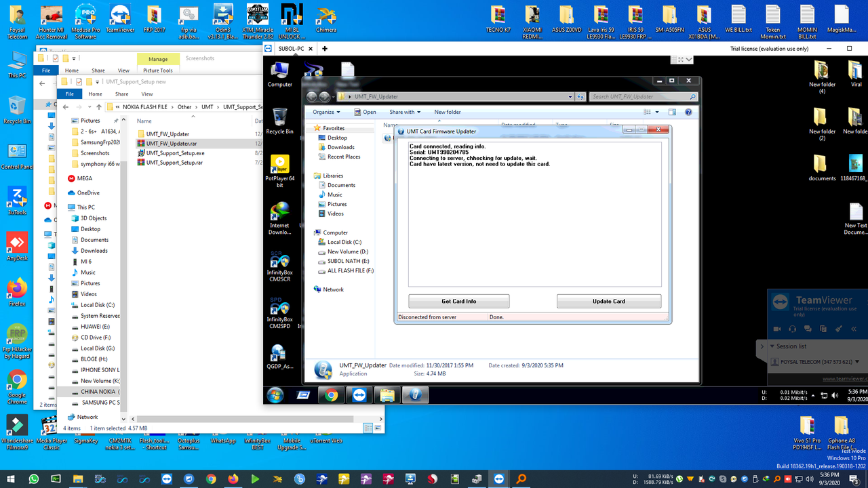The image size is (868, 488).
Task: Select Recent Places under Favorites
Action: [344, 157]
